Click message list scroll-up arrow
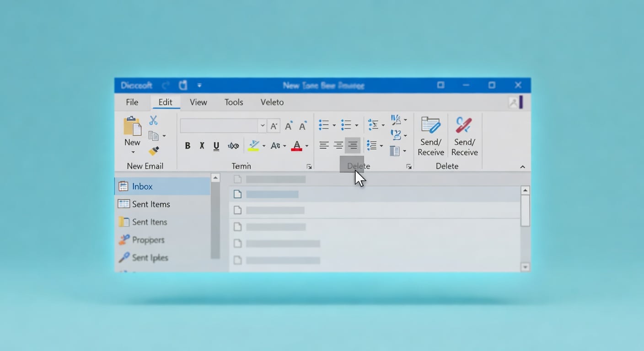Screen dimensions: 644x351 [525, 191]
